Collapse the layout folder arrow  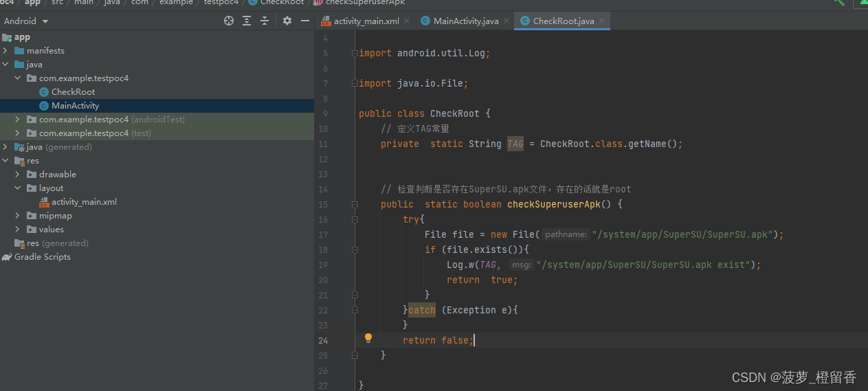coord(19,188)
